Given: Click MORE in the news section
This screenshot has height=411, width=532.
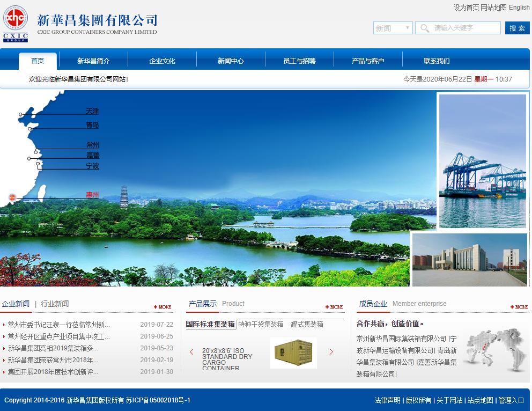Looking at the screenshot, I should [162, 307].
